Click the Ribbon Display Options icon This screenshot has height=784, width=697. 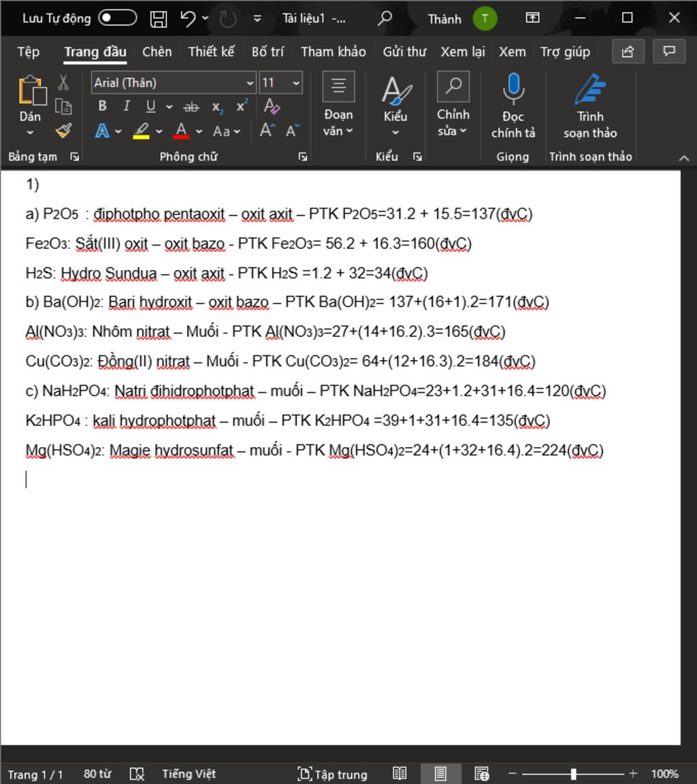[532, 18]
